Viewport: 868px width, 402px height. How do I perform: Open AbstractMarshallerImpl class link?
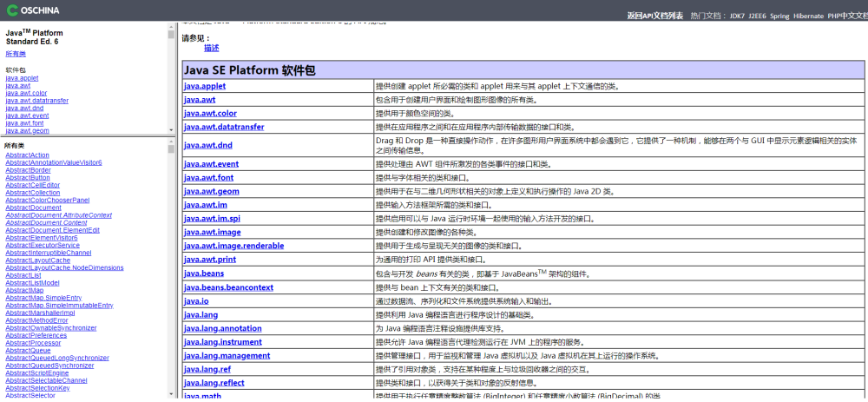tap(40, 313)
